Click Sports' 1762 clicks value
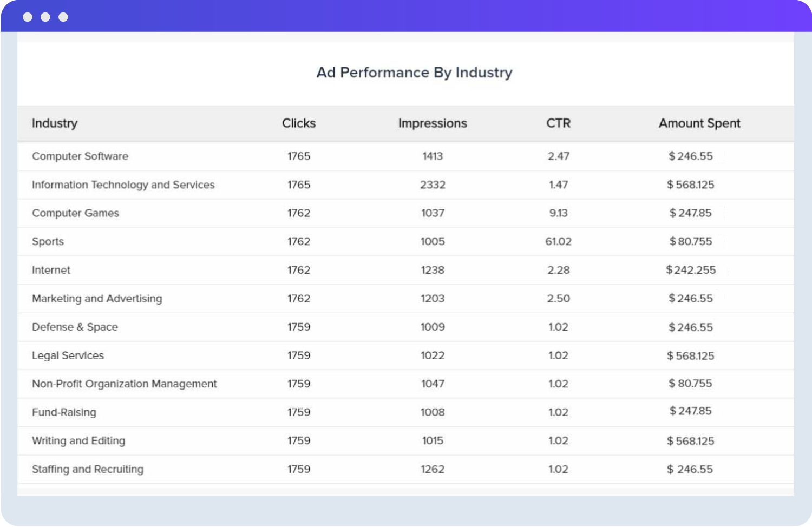The height and width of the screenshot is (527, 812). (299, 242)
